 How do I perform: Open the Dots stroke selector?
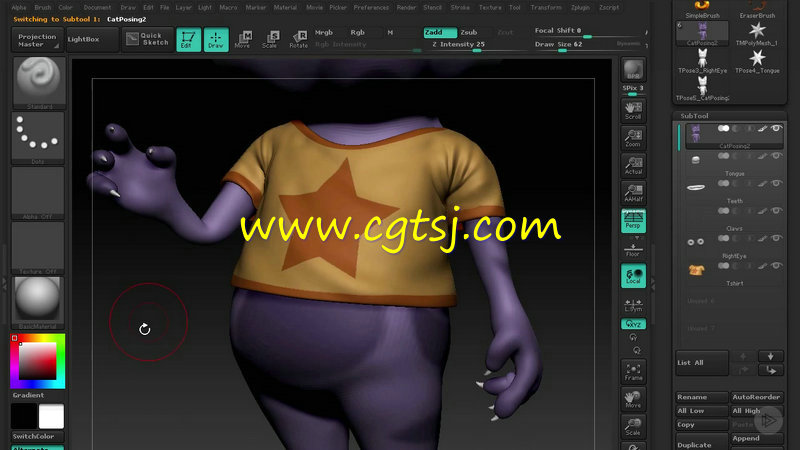pyautogui.click(x=38, y=137)
